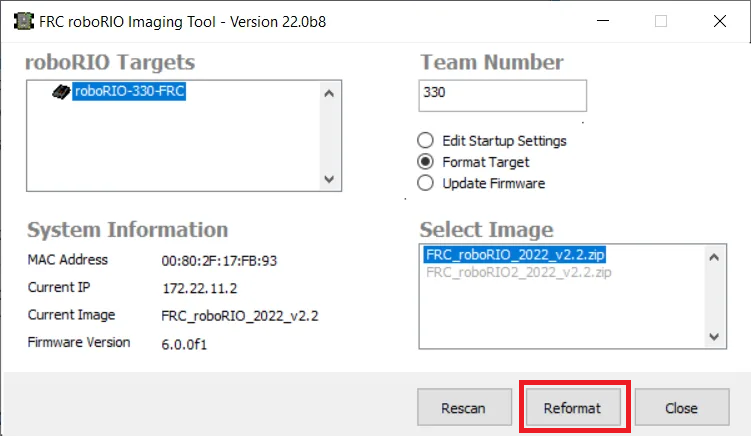Screen dimensions: 751x436
Task: Click the Reformat button
Action: pos(573,408)
